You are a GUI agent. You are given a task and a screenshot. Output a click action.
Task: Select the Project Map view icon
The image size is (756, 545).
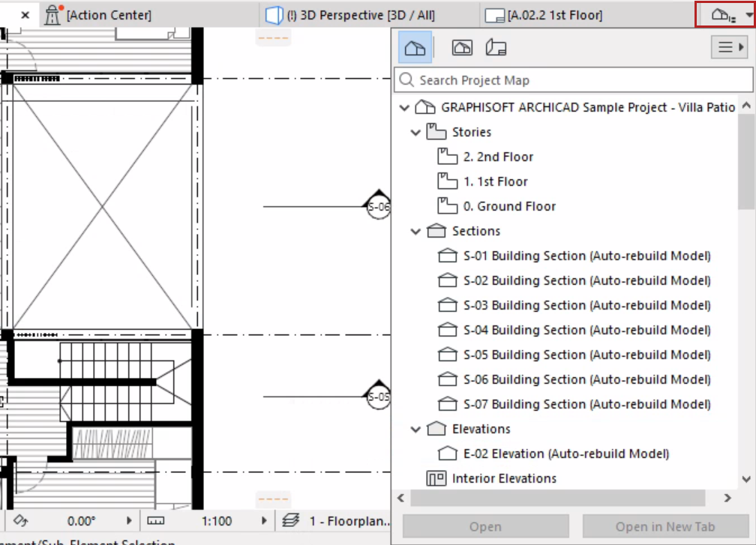pos(415,47)
